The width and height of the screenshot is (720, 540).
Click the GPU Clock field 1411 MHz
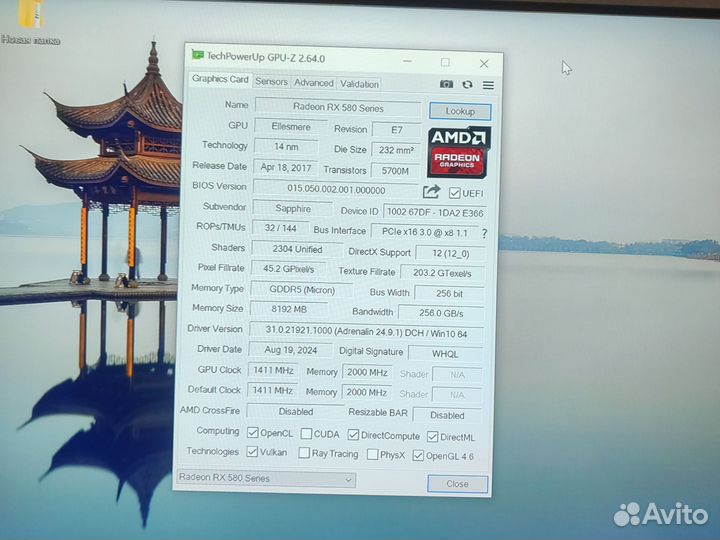(273, 370)
